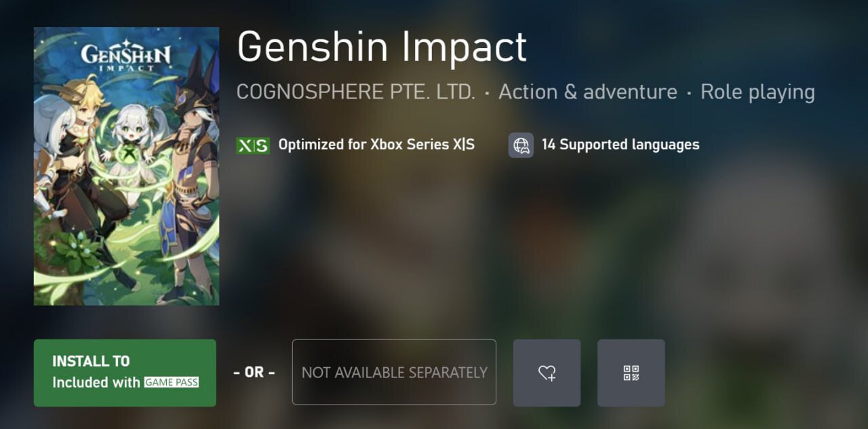
Task: Click the globe supported languages icon
Action: 521,145
